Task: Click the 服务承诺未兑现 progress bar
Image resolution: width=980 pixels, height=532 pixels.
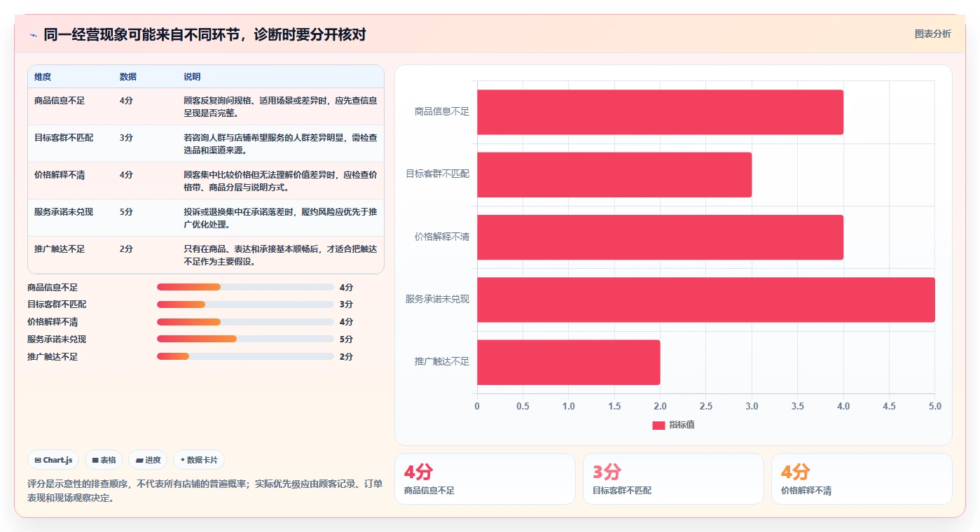Action: (245, 339)
